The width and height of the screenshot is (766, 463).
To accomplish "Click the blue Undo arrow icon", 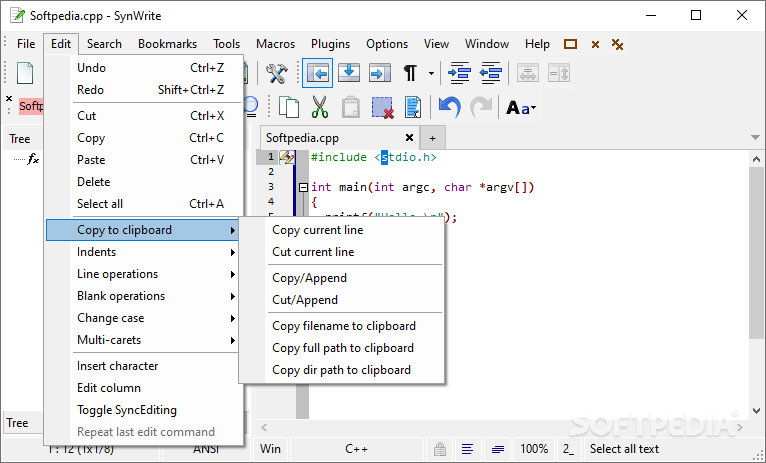I will tap(449, 107).
